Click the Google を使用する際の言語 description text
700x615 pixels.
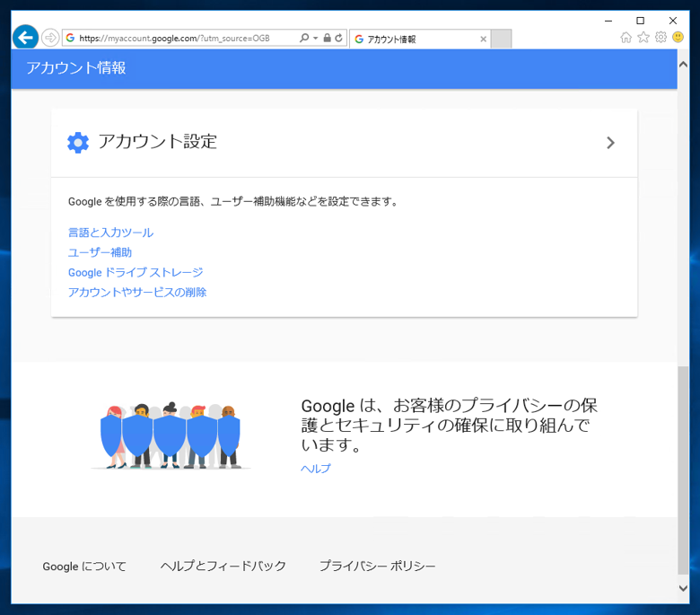(233, 202)
